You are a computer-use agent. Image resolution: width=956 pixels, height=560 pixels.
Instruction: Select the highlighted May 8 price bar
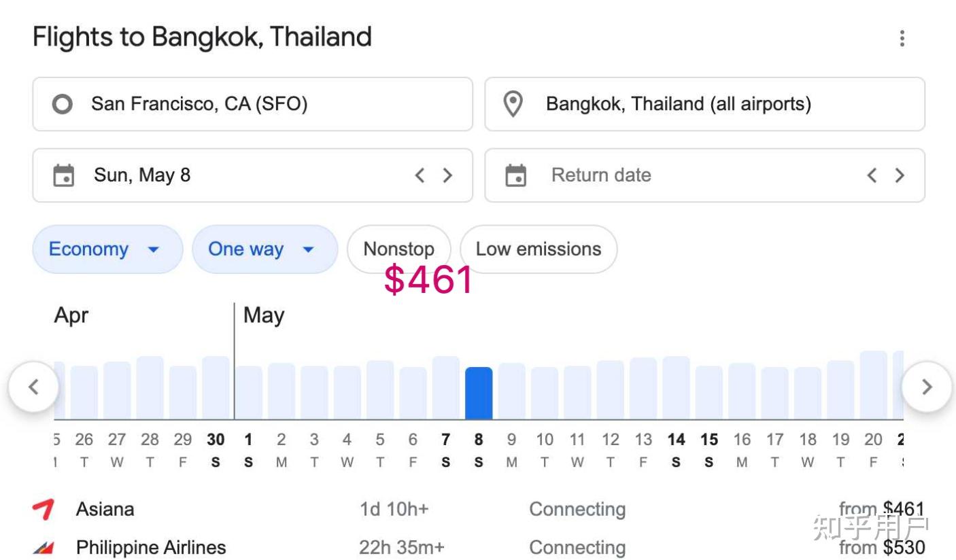[x=479, y=393]
